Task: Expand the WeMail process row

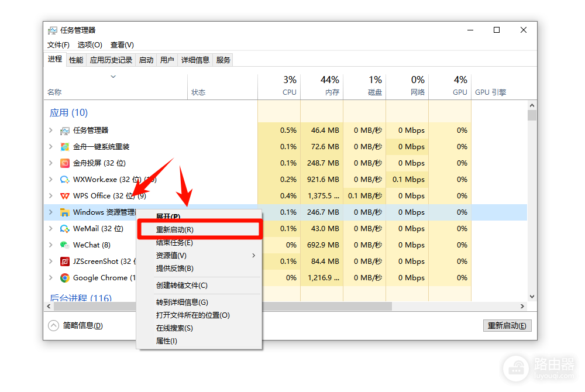Action: coord(51,229)
